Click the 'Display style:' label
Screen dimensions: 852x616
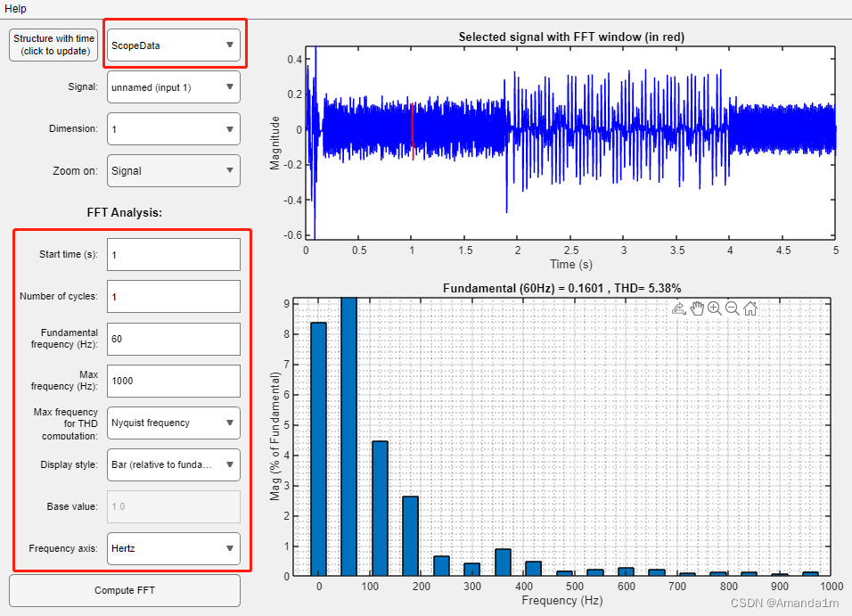click(x=69, y=464)
